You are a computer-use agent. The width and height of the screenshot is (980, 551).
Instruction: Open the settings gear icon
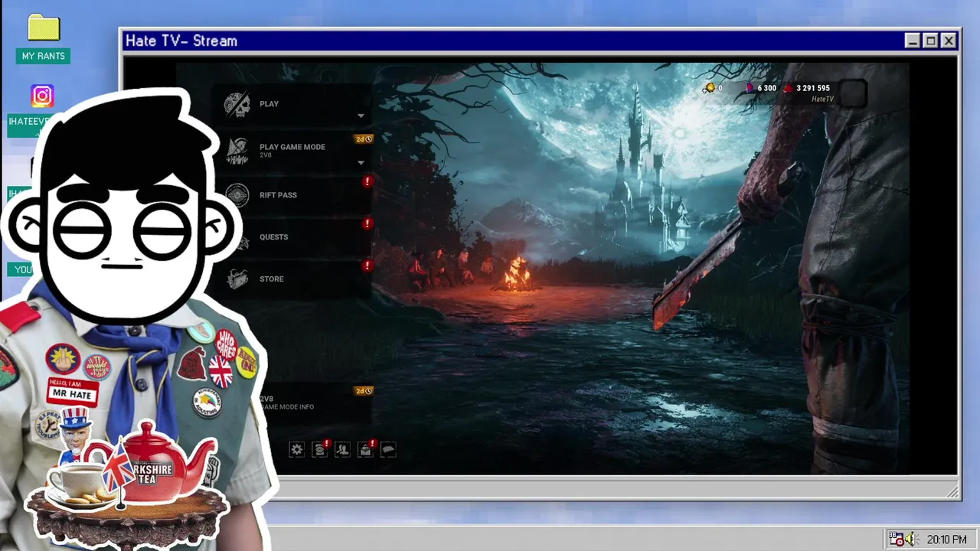(x=296, y=450)
